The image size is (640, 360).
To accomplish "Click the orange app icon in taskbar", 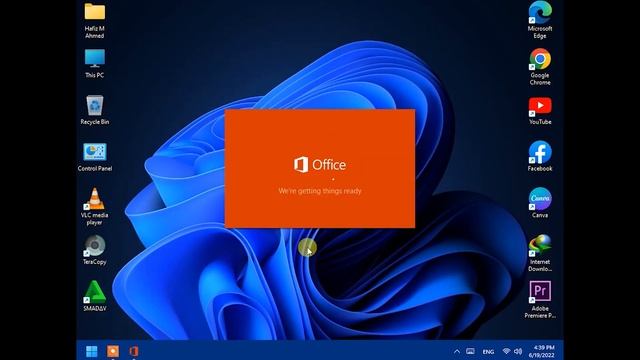I will click(x=113, y=351).
